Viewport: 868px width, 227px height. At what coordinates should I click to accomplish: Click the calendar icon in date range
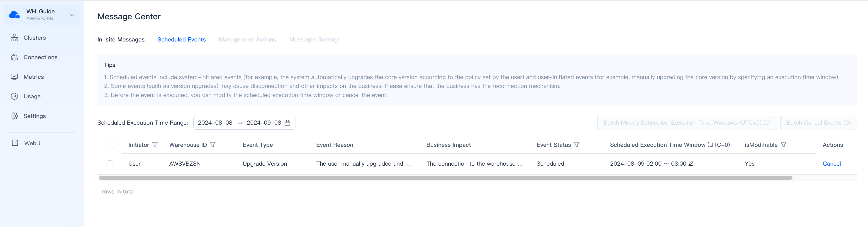[x=288, y=123]
